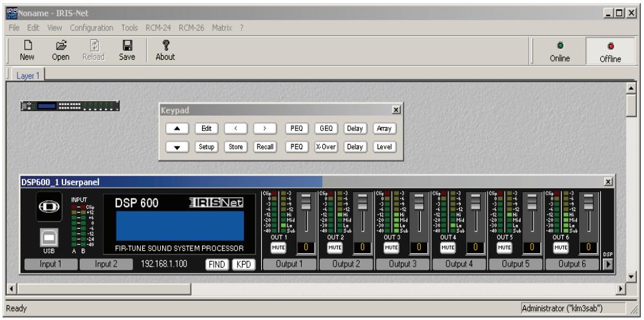Screen dimensions: 644x320
Task: Click the Keypad Setup button
Action: pyautogui.click(x=207, y=147)
